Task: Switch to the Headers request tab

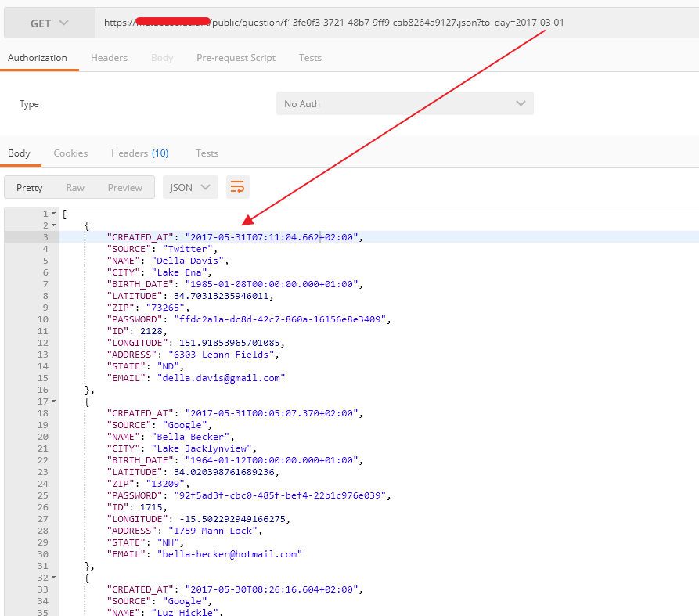Action: pyautogui.click(x=109, y=57)
